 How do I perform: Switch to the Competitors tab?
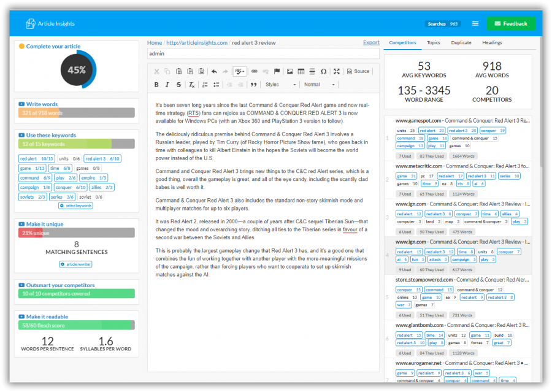402,43
